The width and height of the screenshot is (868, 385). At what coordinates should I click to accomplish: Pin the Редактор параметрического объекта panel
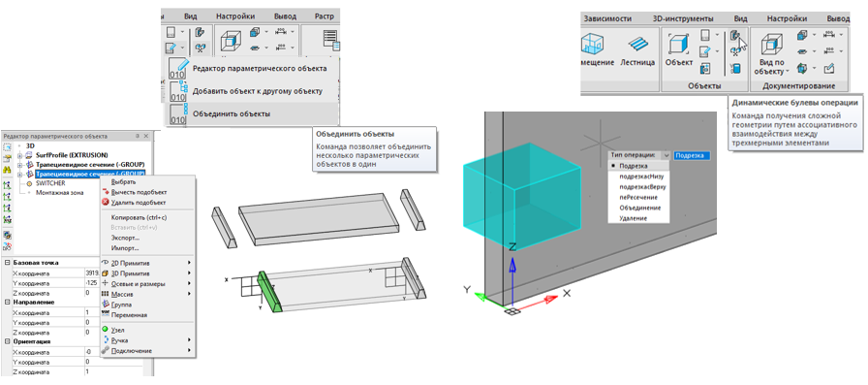pyautogui.click(x=138, y=136)
